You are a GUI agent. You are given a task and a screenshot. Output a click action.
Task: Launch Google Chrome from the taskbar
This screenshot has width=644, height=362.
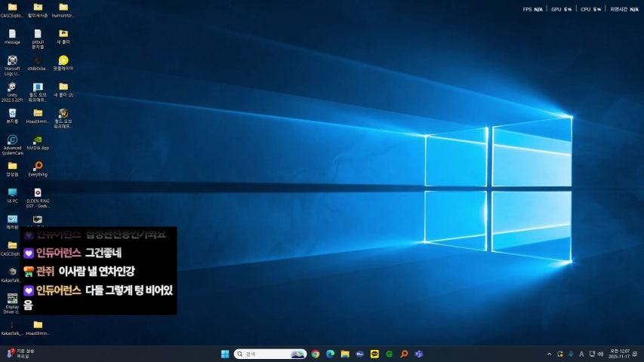[x=316, y=354]
